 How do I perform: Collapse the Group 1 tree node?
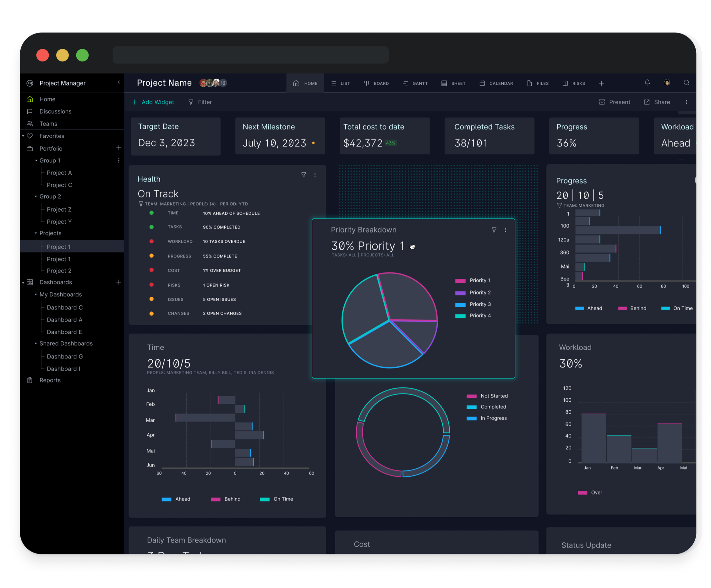pos(36,160)
